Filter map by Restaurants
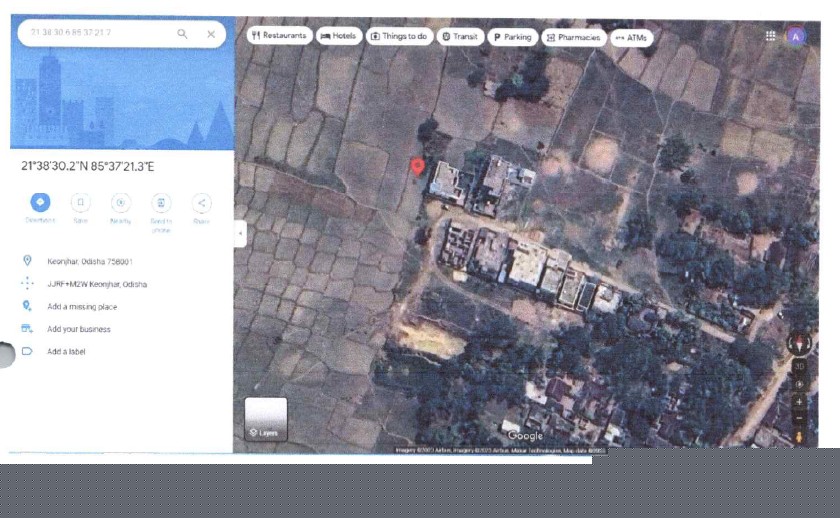Viewport: 840px width, 518px height. pos(279,36)
